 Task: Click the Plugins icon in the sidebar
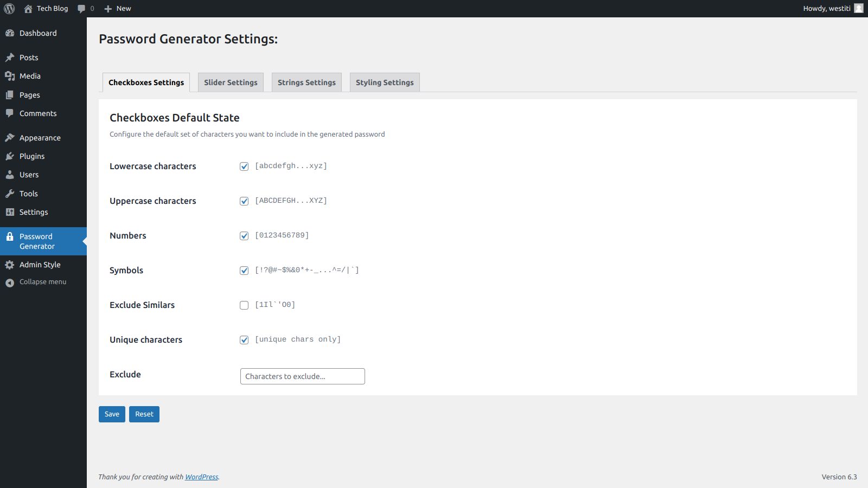(x=10, y=156)
